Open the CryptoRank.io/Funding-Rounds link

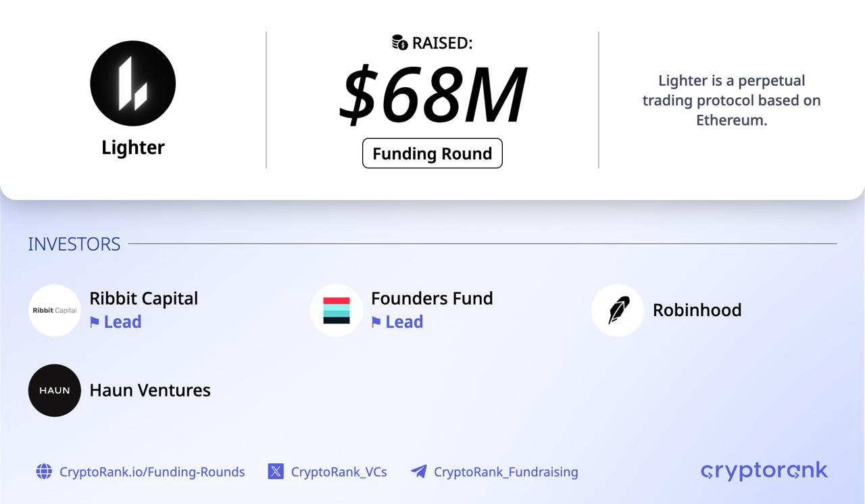(152, 472)
